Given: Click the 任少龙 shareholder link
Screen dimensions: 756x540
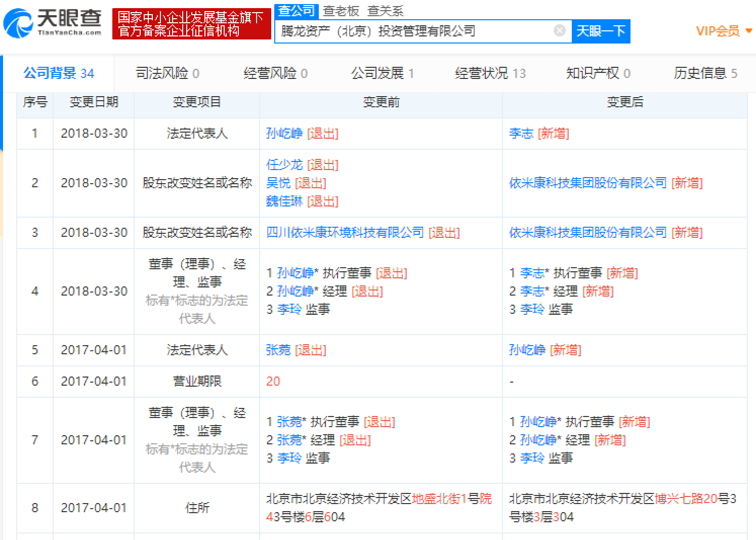Looking at the screenshot, I should [284, 165].
